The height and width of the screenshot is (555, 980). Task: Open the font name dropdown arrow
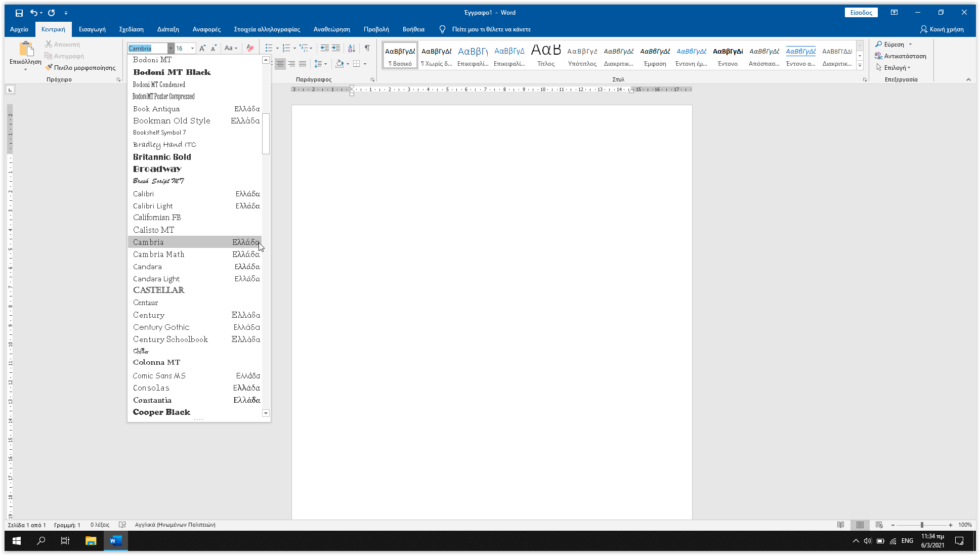(x=171, y=48)
